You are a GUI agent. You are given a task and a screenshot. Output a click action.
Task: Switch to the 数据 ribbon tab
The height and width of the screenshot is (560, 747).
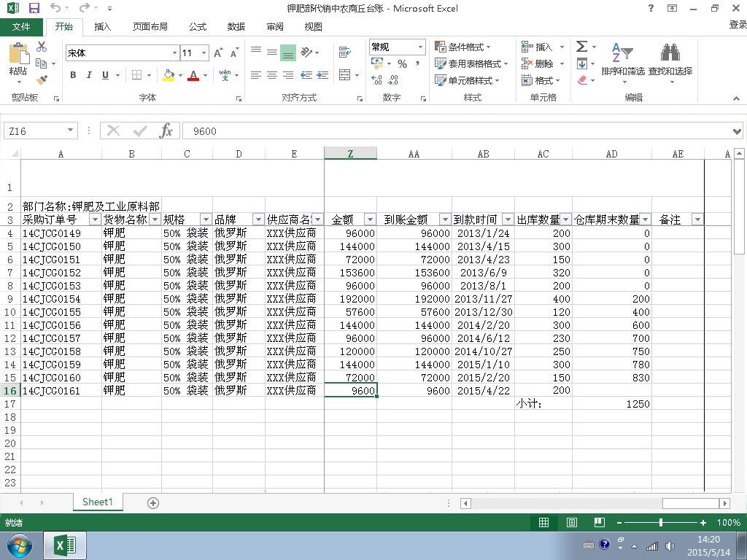point(236,27)
